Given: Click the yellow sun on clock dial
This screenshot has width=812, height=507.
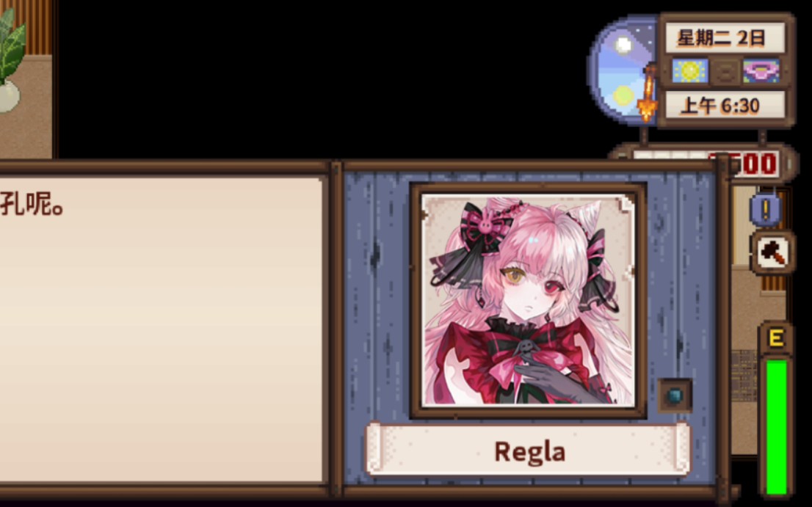Looking at the screenshot, I should click(x=623, y=95).
